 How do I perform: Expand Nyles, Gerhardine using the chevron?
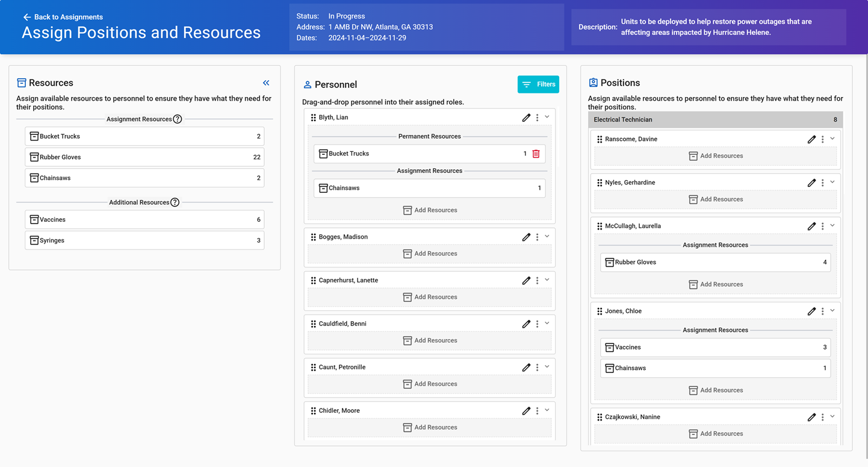pos(832,182)
